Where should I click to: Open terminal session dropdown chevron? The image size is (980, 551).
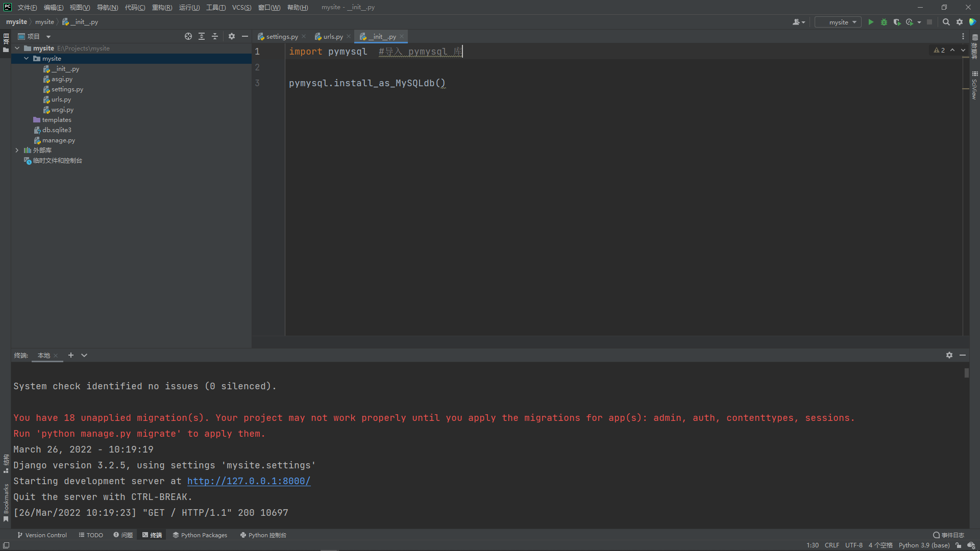[x=84, y=355]
